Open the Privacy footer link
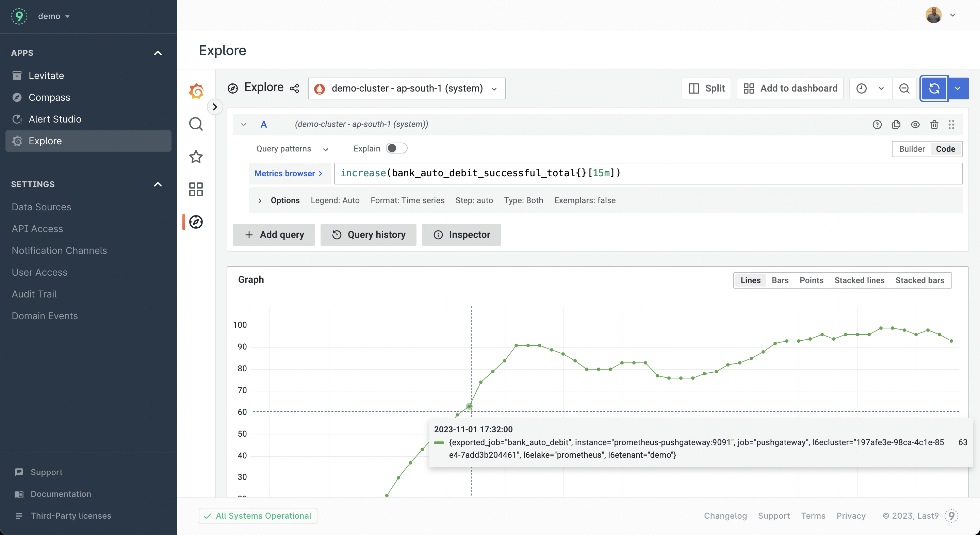The width and height of the screenshot is (980, 535). coord(851,515)
